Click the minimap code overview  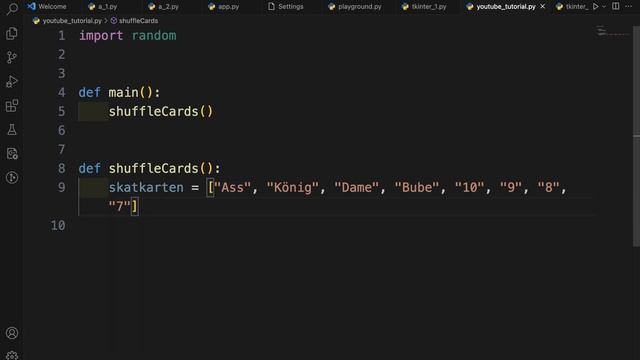pos(612,32)
